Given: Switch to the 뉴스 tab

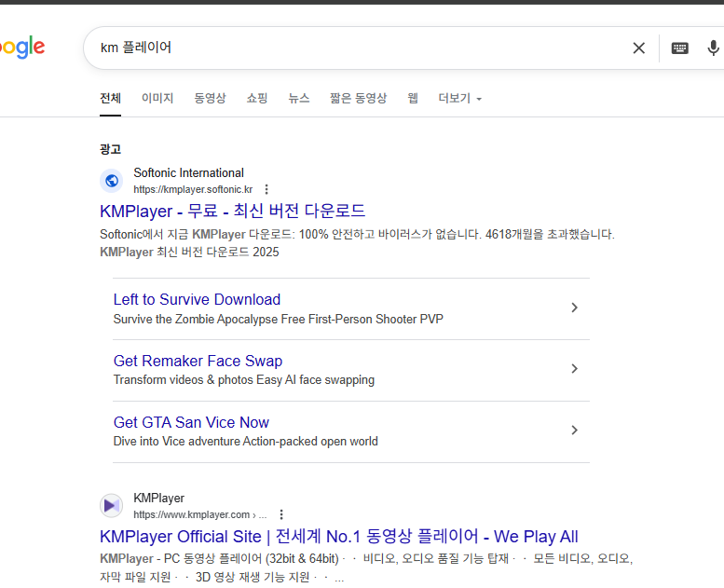Looking at the screenshot, I should click(299, 99).
